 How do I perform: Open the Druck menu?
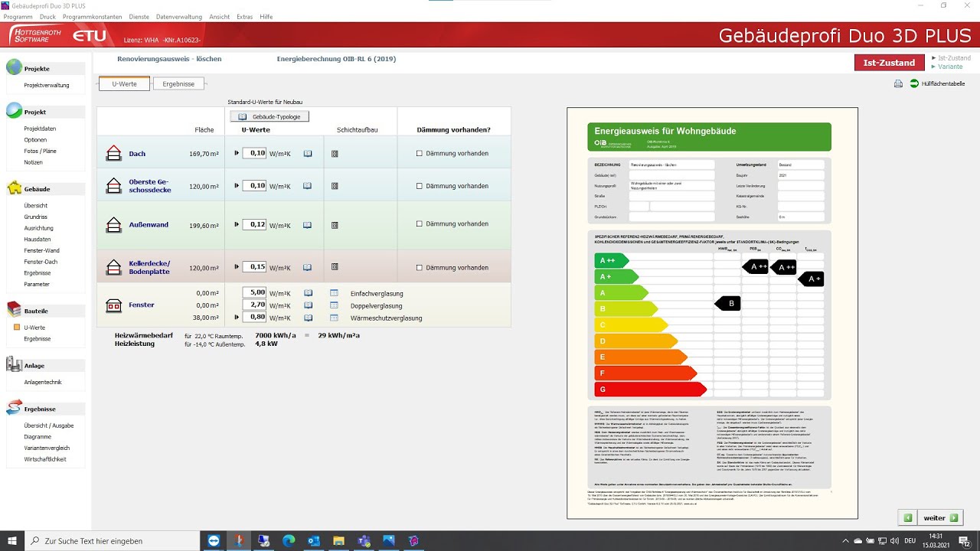click(x=47, y=17)
